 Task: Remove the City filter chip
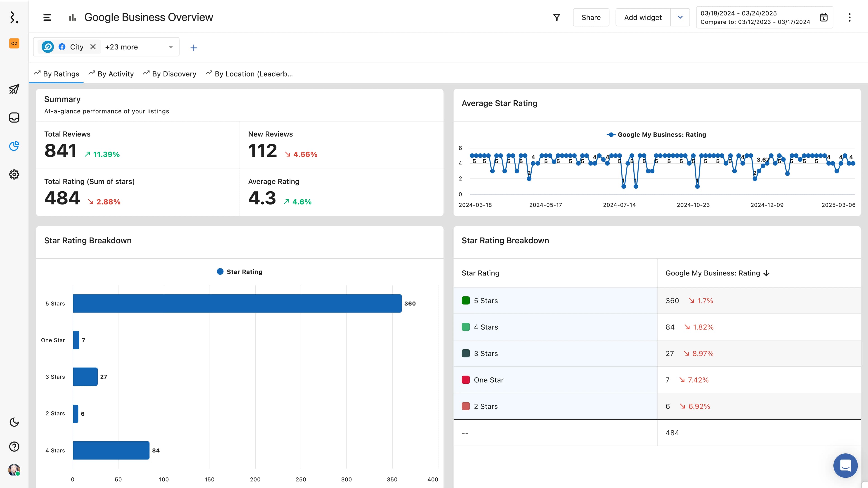click(x=93, y=47)
